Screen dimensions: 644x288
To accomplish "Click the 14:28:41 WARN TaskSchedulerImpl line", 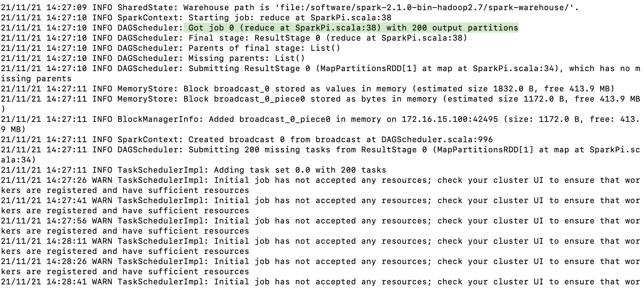I will click(x=321, y=282).
